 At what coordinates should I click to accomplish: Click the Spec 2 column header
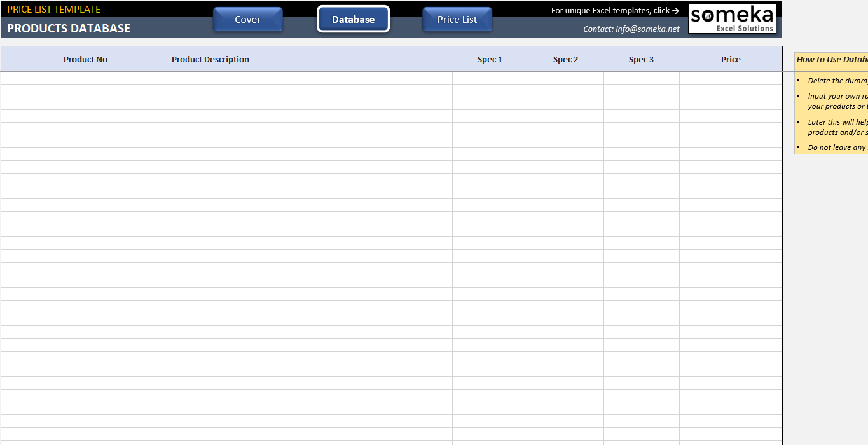[565, 59]
